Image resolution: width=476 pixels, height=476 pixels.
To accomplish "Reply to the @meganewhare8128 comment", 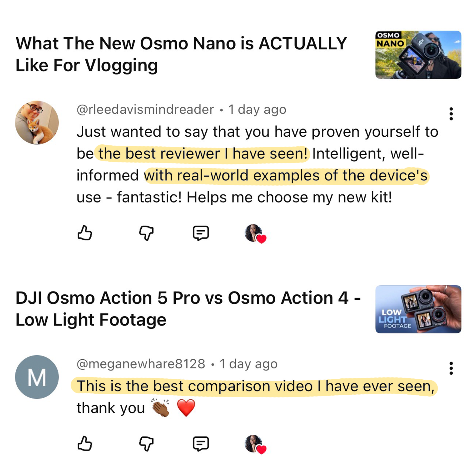I will [x=201, y=443].
